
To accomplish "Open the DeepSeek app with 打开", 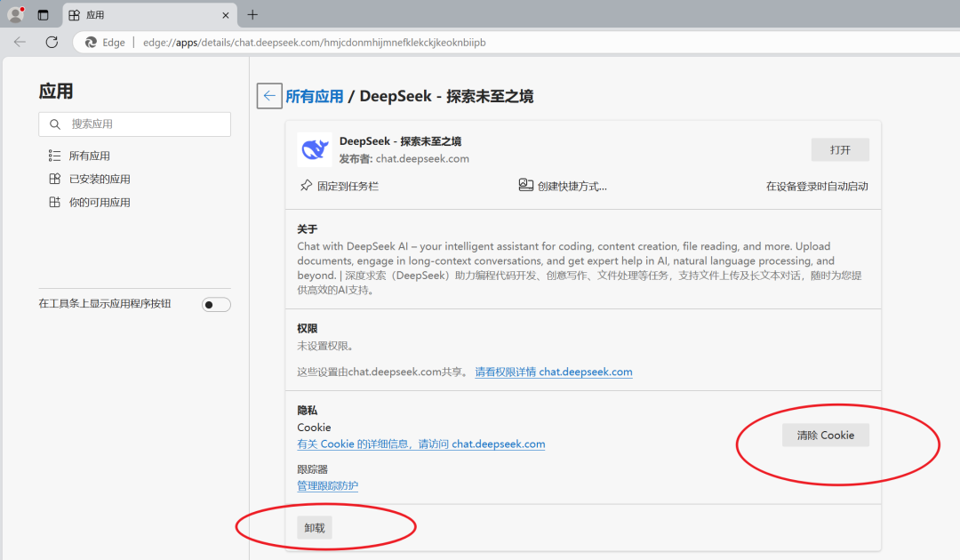I will pyautogui.click(x=840, y=150).
